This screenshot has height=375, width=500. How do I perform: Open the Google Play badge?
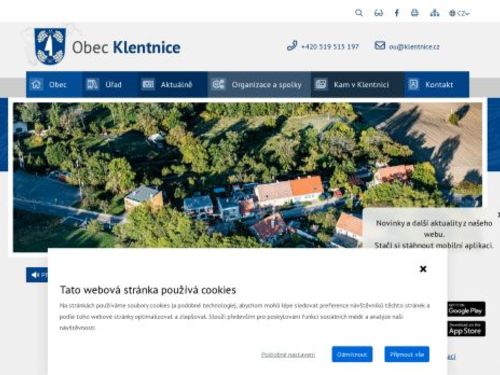[466, 309]
